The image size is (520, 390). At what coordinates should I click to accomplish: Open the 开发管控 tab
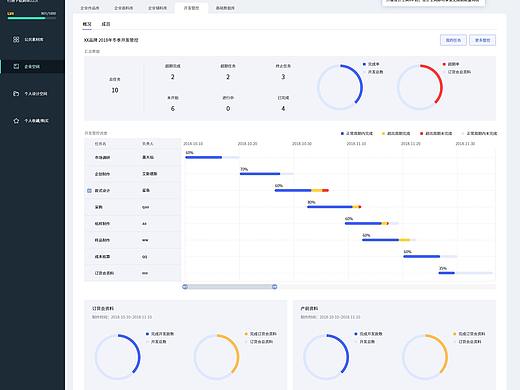coord(191,8)
